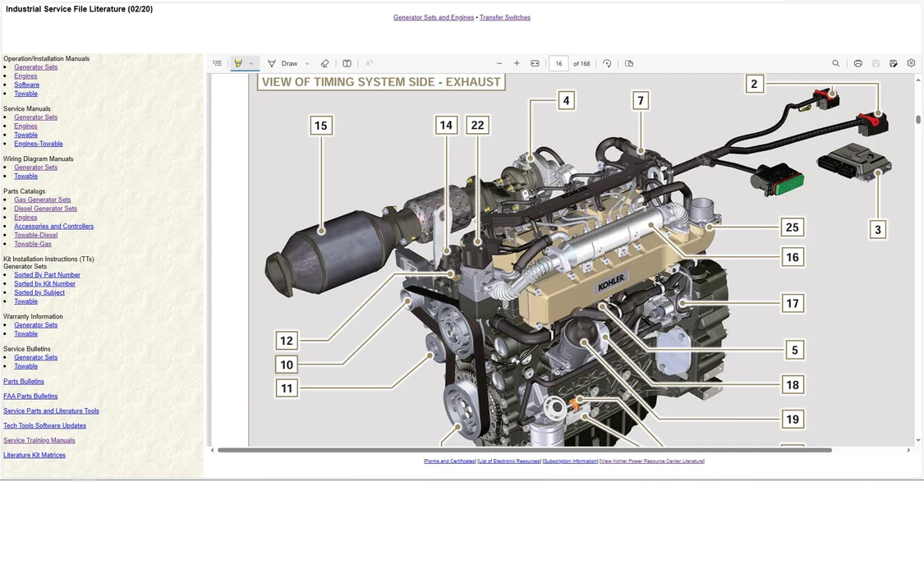924x583 pixels.
Task: Open Diesel Generator Sets parts catalog
Action: click(45, 209)
